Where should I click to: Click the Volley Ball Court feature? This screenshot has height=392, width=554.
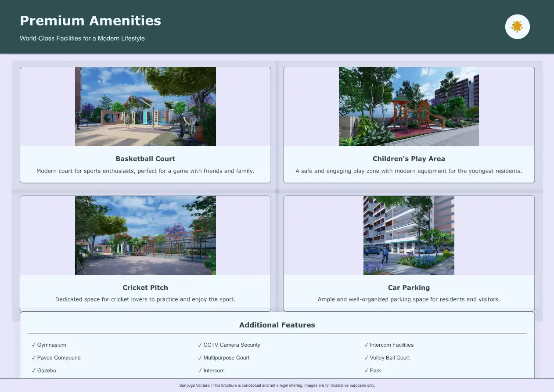(x=387, y=358)
